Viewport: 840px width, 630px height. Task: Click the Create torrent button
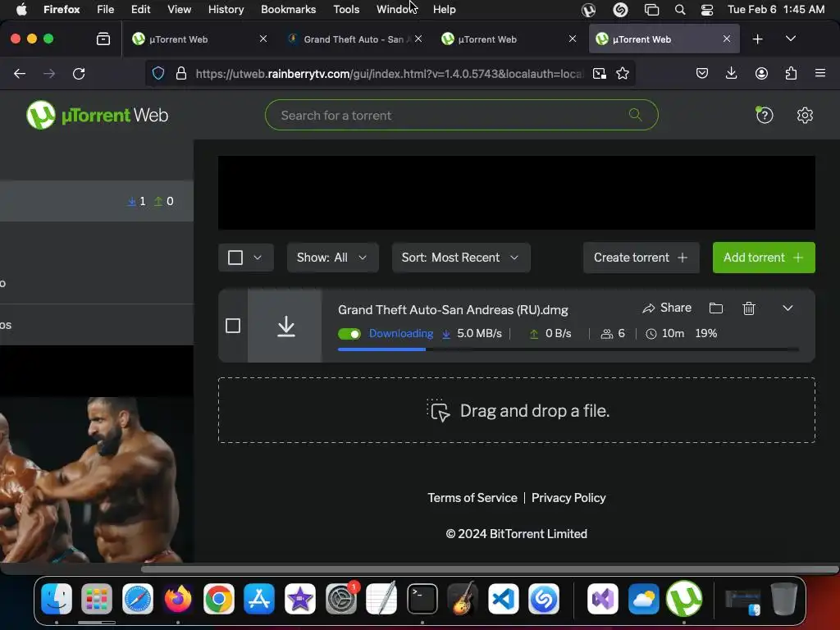point(641,258)
